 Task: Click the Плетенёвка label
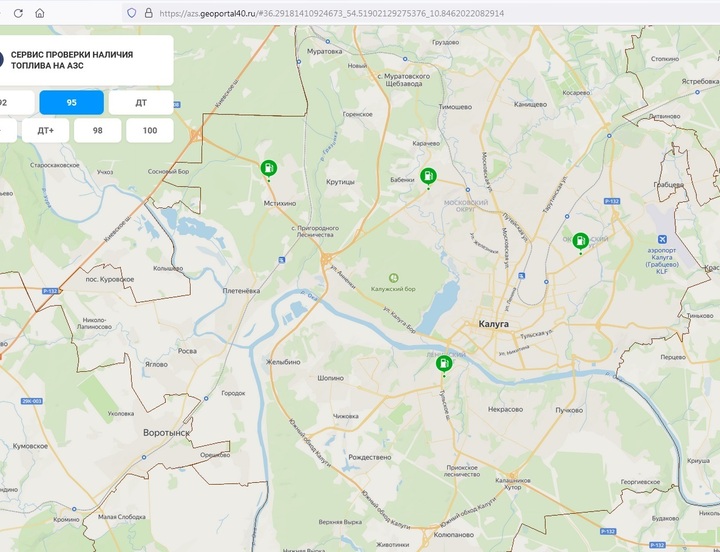[x=241, y=291]
